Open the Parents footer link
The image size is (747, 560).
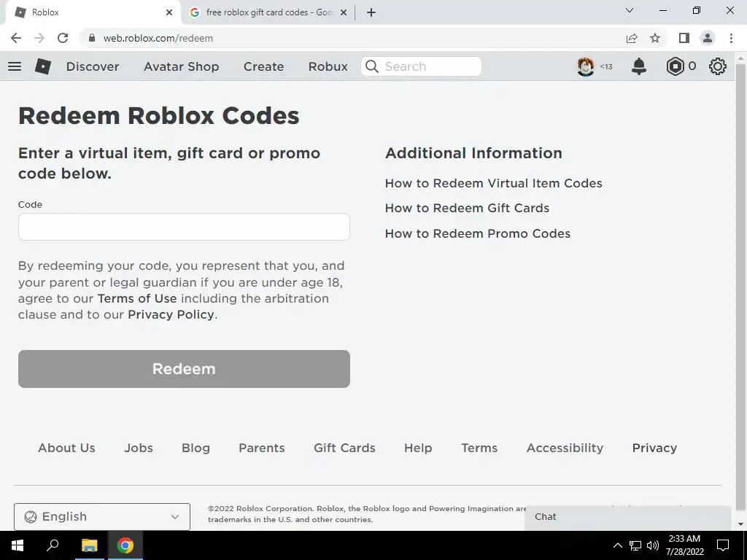coord(262,448)
